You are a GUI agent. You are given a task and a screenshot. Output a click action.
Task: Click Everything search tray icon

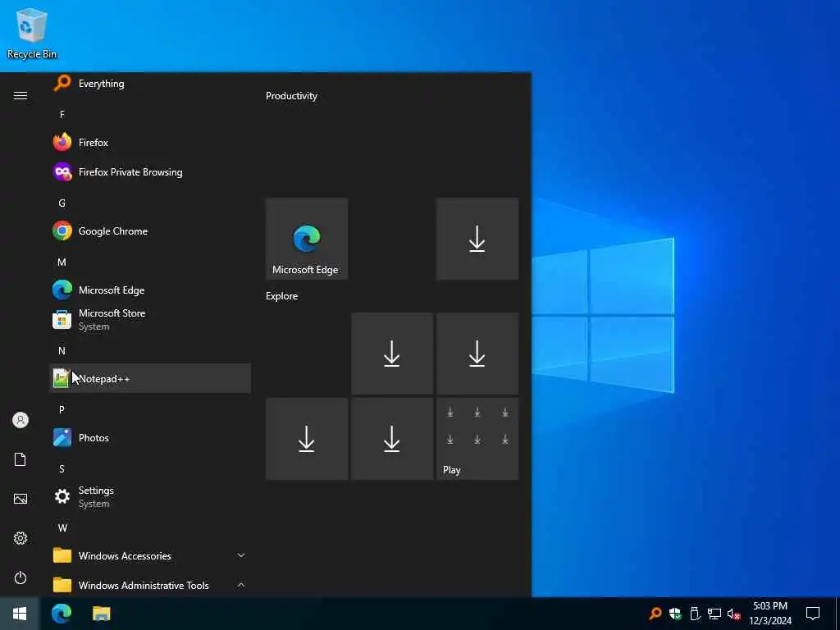[655, 614]
